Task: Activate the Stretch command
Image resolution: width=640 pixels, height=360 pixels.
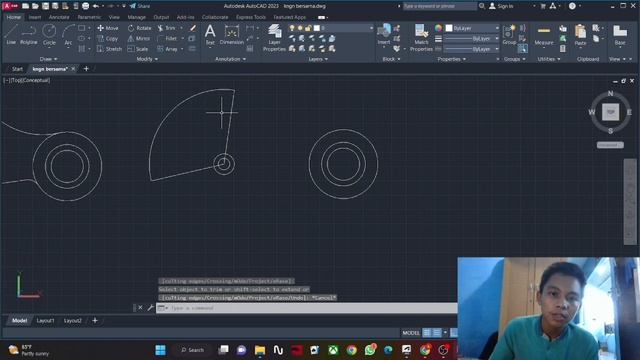Action: coord(109,49)
